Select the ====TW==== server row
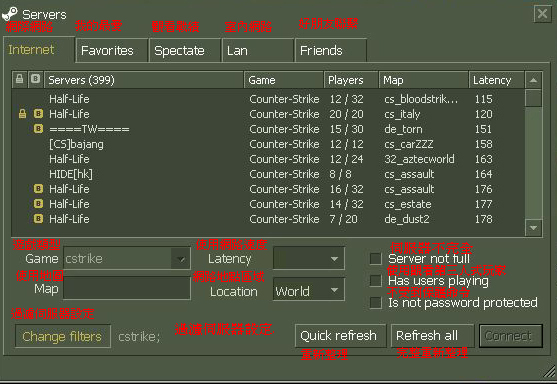This screenshot has width=557, height=384. pos(268,129)
